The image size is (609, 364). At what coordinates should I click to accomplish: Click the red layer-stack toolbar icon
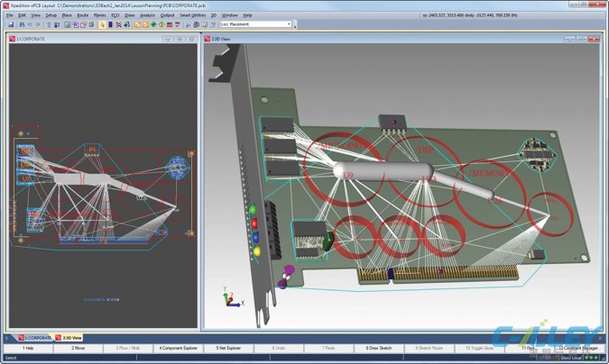pos(170,24)
